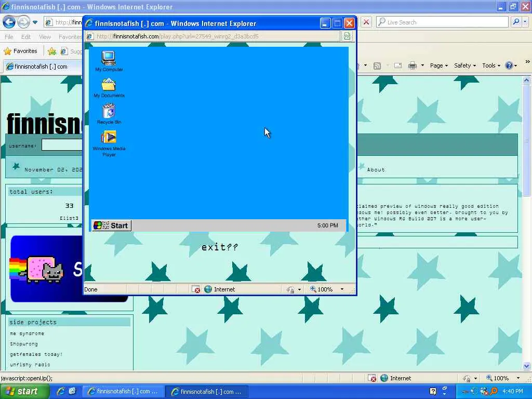Viewport: 532px width, 399px height.
Task: Click the simulated Start button in popup
Action: click(x=111, y=225)
